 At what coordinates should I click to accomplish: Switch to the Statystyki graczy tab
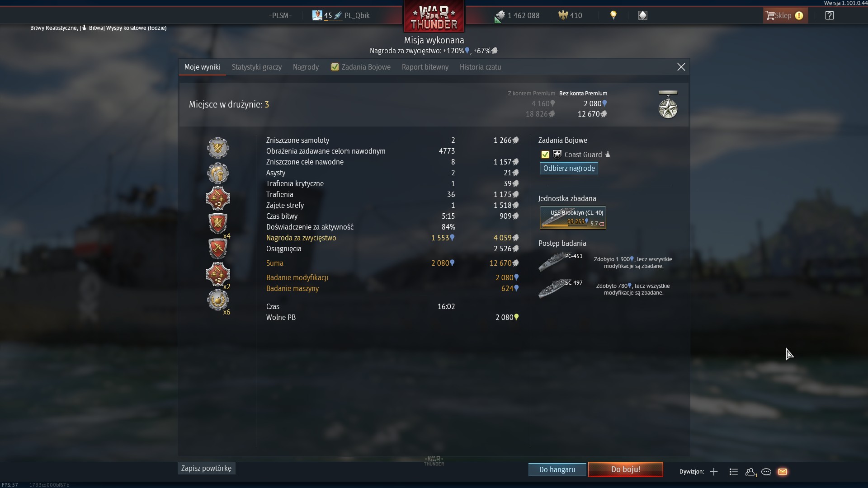click(x=257, y=67)
